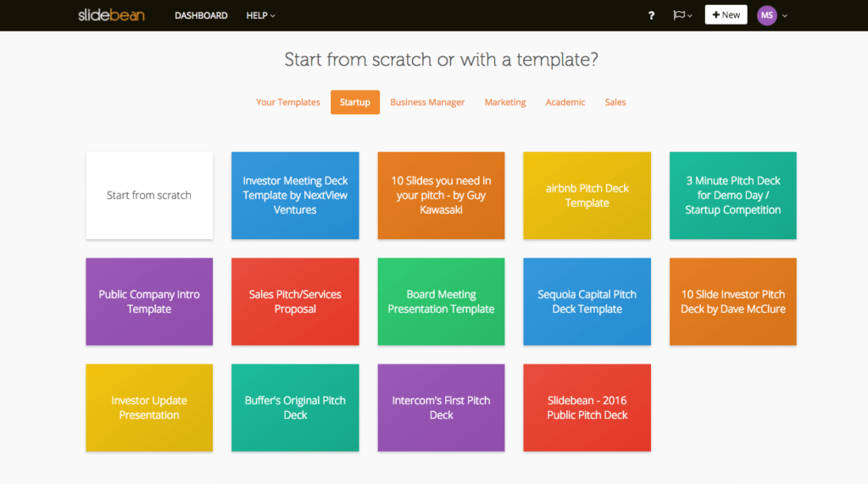This screenshot has width=868, height=484.
Task: Click the MS user avatar
Action: click(x=766, y=15)
